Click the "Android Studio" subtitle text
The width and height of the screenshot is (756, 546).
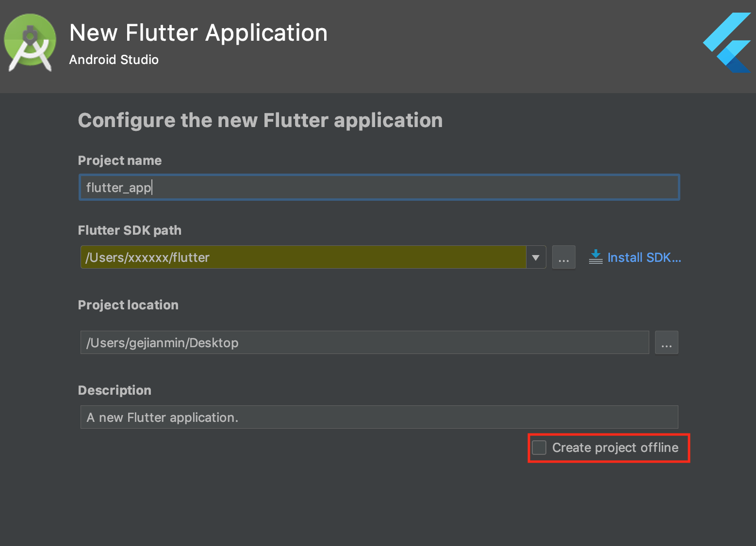(114, 60)
